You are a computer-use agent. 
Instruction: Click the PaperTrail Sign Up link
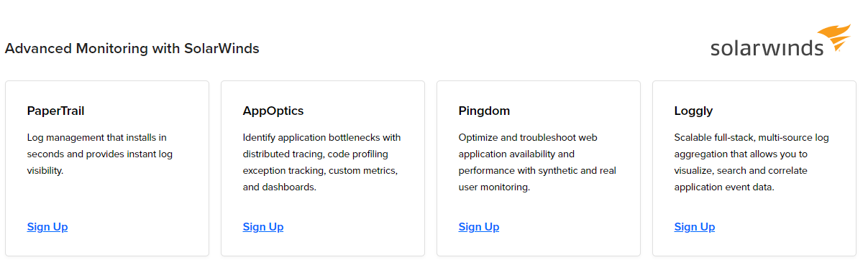click(x=47, y=227)
